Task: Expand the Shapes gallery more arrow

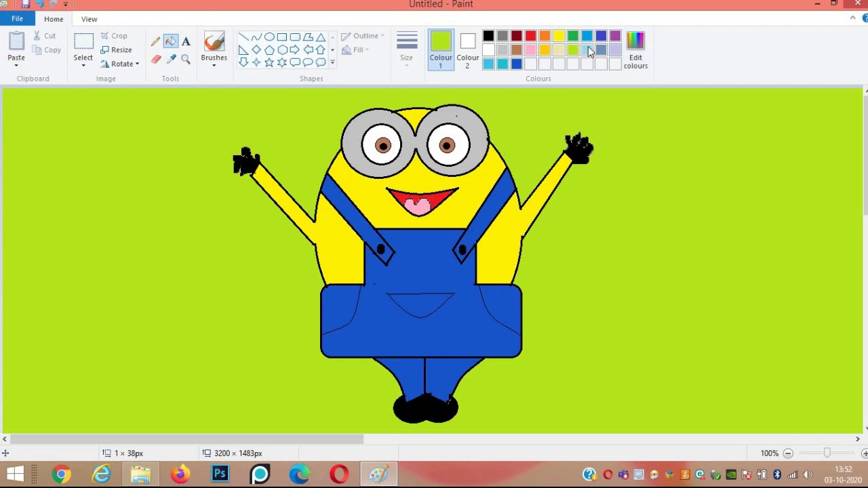Action: tap(332, 62)
